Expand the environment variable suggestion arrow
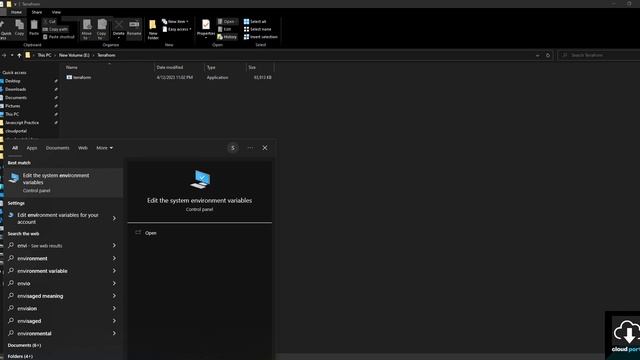This screenshot has width=640, height=360. [114, 271]
